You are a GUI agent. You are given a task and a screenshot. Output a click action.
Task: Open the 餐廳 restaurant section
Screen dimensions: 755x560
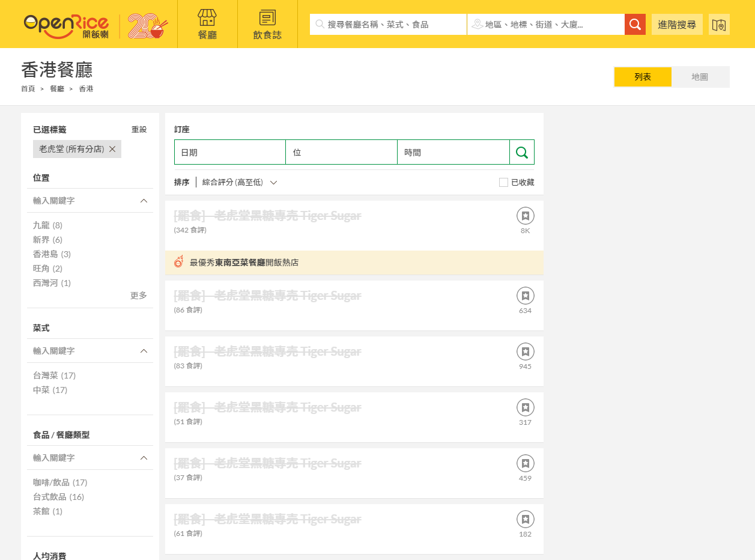(x=207, y=24)
